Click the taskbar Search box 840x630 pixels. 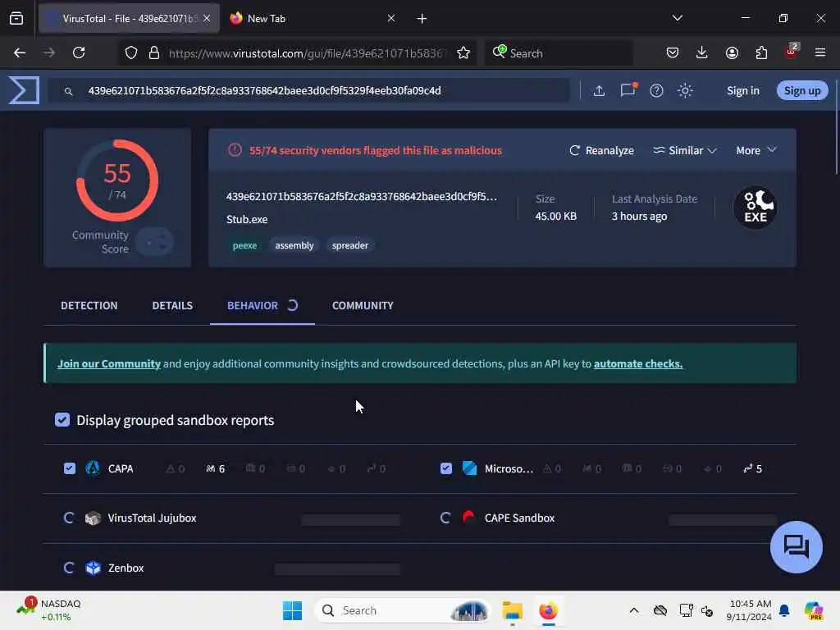pos(402,610)
